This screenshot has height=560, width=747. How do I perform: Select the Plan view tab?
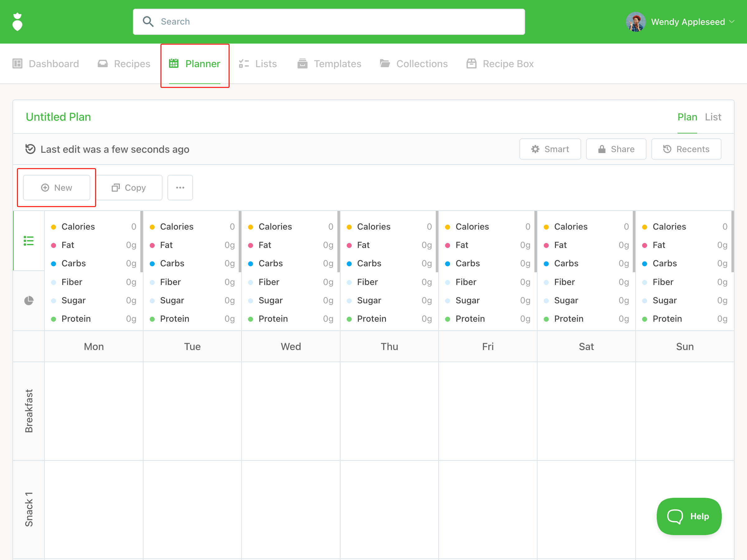[687, 117]
